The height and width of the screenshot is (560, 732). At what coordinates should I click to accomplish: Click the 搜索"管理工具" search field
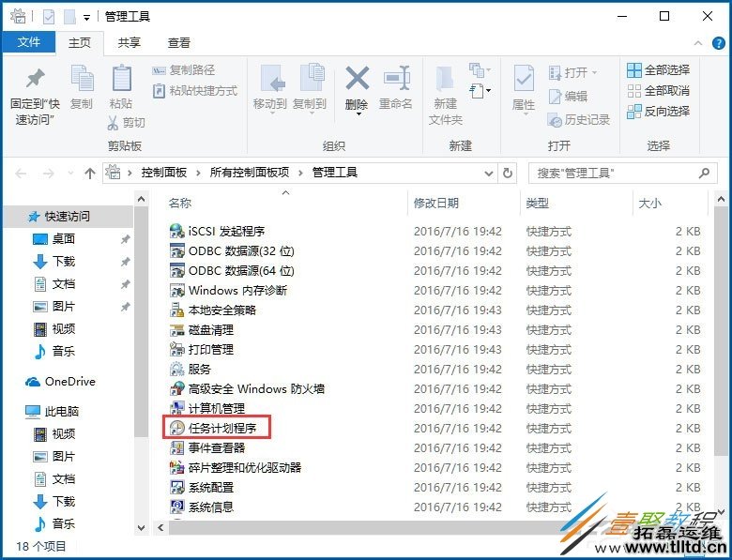623,174
